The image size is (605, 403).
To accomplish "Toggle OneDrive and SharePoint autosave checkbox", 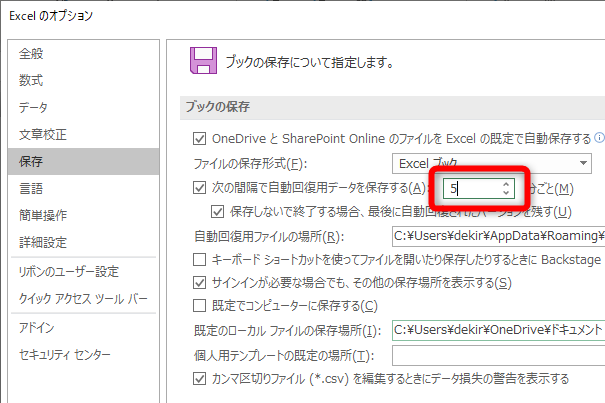I will pyautogui.click(x=199, y=137).
